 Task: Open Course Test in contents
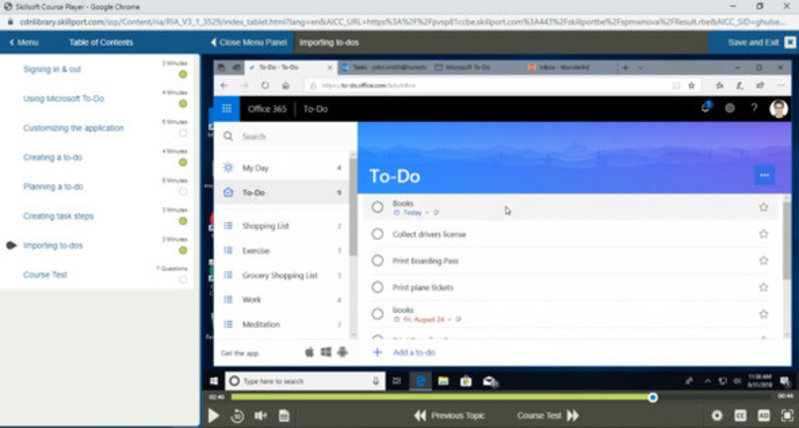(x=45, y=275)
